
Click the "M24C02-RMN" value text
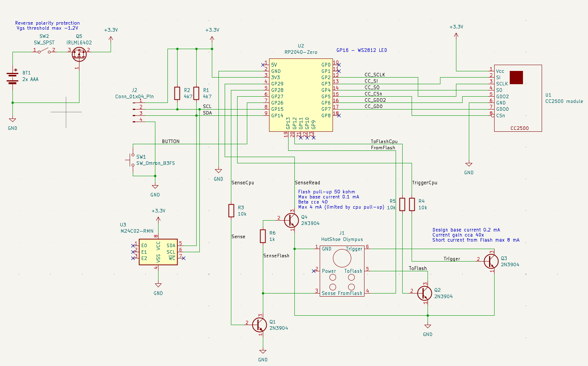pyautogui.click(x=137, y=231)
